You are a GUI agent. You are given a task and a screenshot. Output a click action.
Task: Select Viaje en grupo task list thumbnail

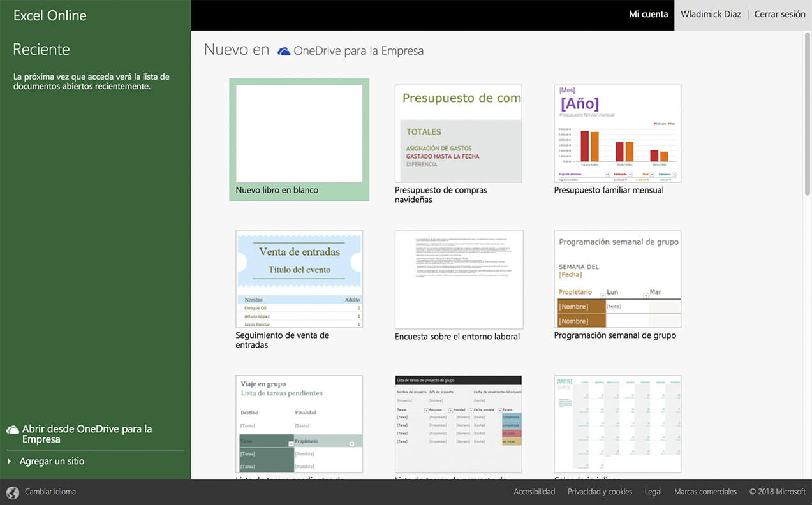point(299,424)
